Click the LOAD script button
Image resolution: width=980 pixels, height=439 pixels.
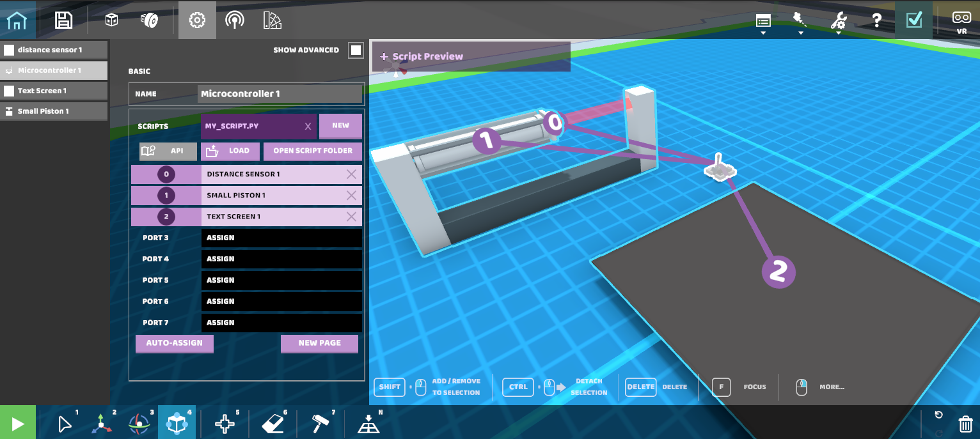(230, 151)
